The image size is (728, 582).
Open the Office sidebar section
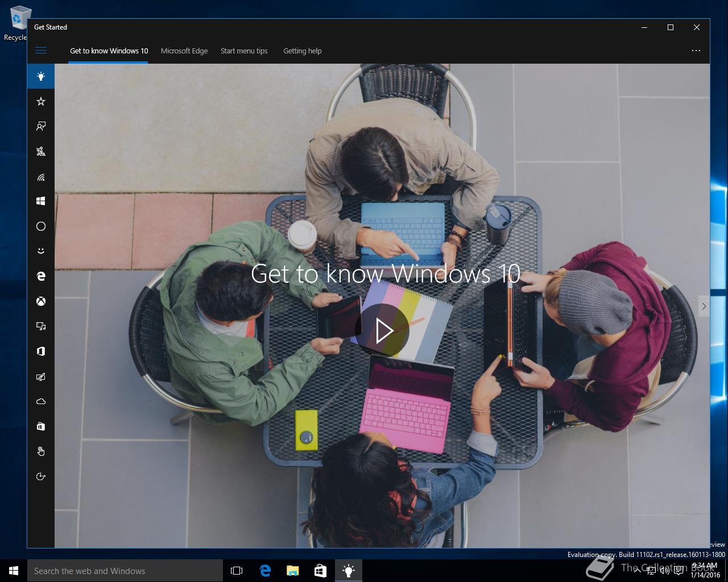tap(41, 351)
